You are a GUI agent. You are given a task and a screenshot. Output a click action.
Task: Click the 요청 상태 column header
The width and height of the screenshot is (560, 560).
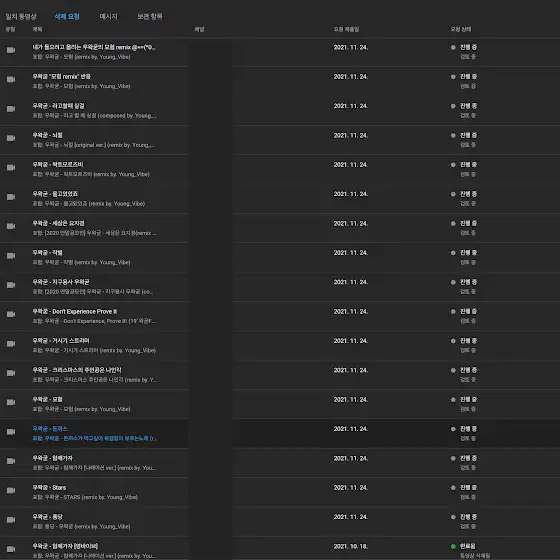click(x=460, y=29)
